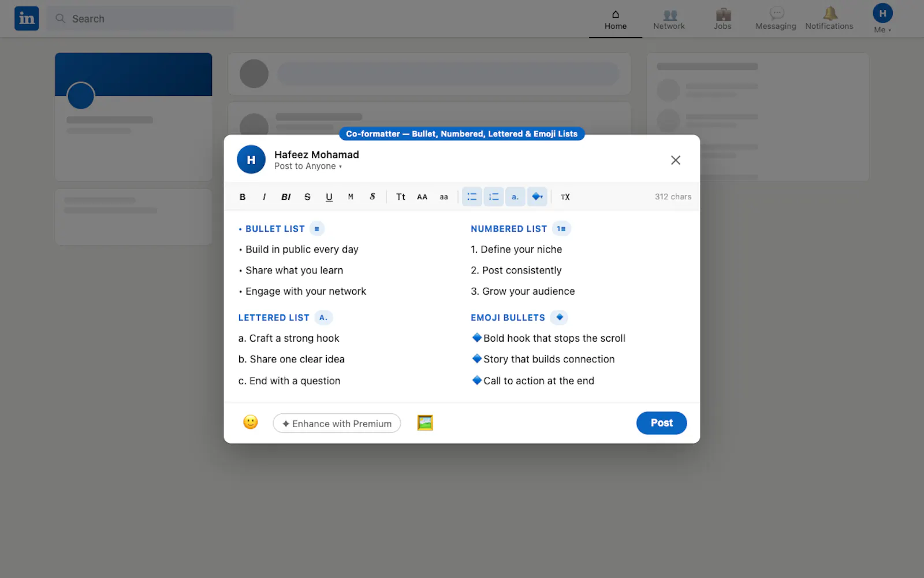
Task: Click the NUMBERED LIST heading
Action: tap(509, 229)
